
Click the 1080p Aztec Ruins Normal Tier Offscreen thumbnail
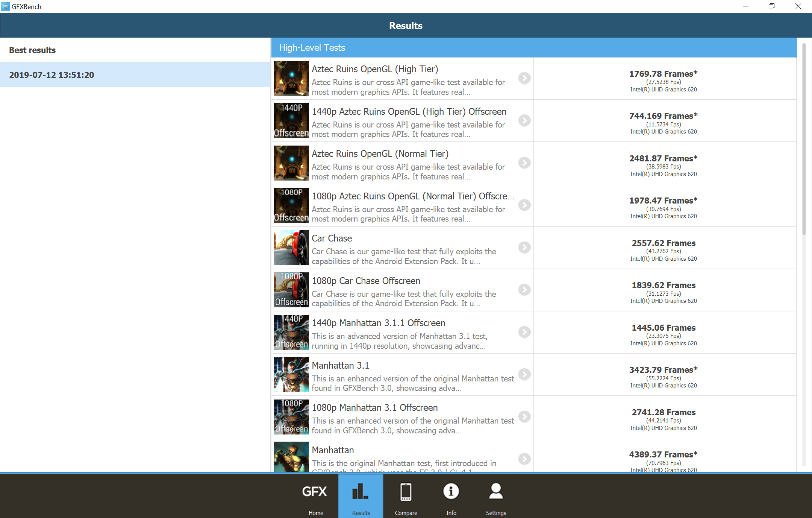click(x=291, y=205)
